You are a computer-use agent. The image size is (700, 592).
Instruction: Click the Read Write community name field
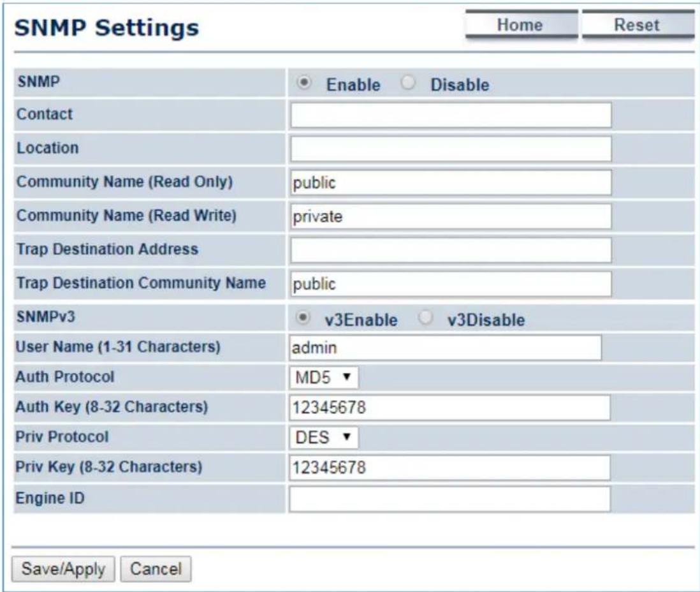click(451, 216)
